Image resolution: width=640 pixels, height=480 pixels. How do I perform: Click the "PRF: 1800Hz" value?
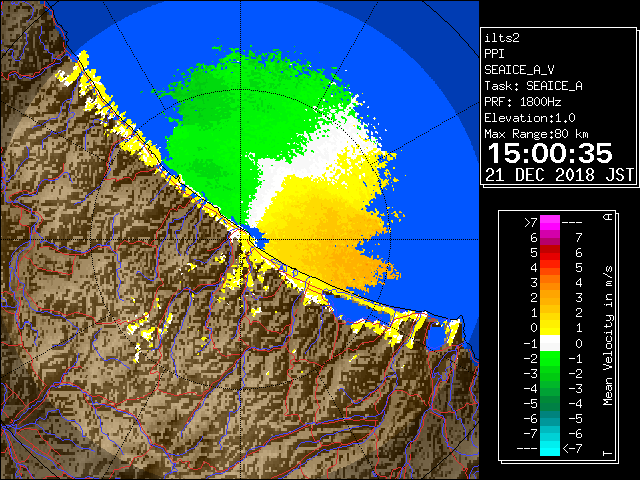tap(522, 102)
